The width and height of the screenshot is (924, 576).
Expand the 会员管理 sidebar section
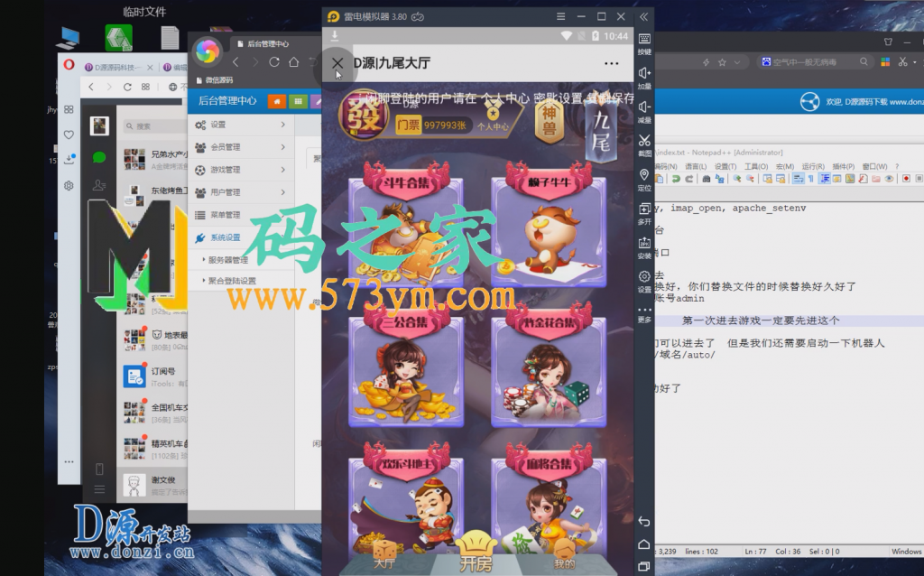(241, 147)
